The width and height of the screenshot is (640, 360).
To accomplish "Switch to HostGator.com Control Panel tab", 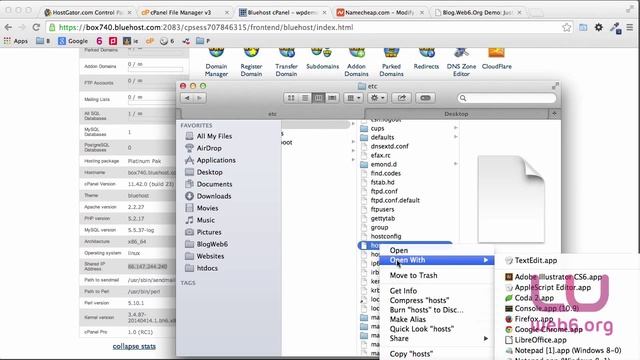I will point(88,13).
